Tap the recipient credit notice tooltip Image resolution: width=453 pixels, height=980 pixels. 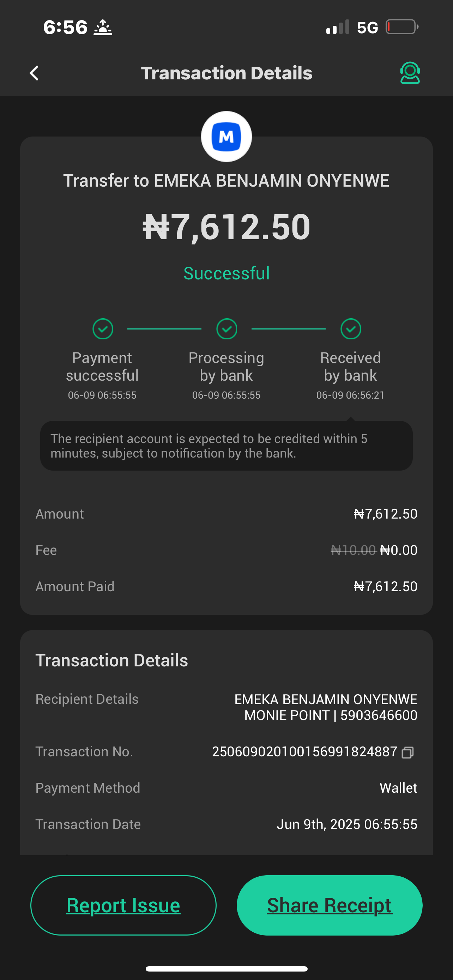coord(226,446)
